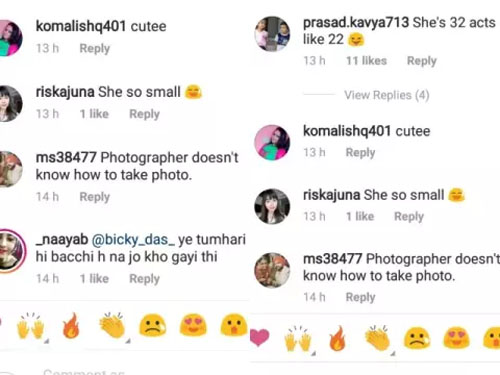Viewport: 500px width, 375px height.
Task: Tap the clapping hands emoji in right bar
Action: 378,338
